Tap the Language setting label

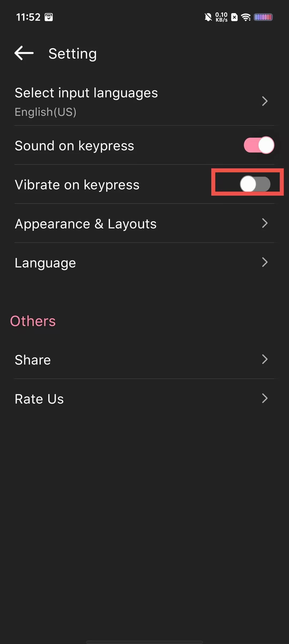pyautogui.click(x=45, y=263)
